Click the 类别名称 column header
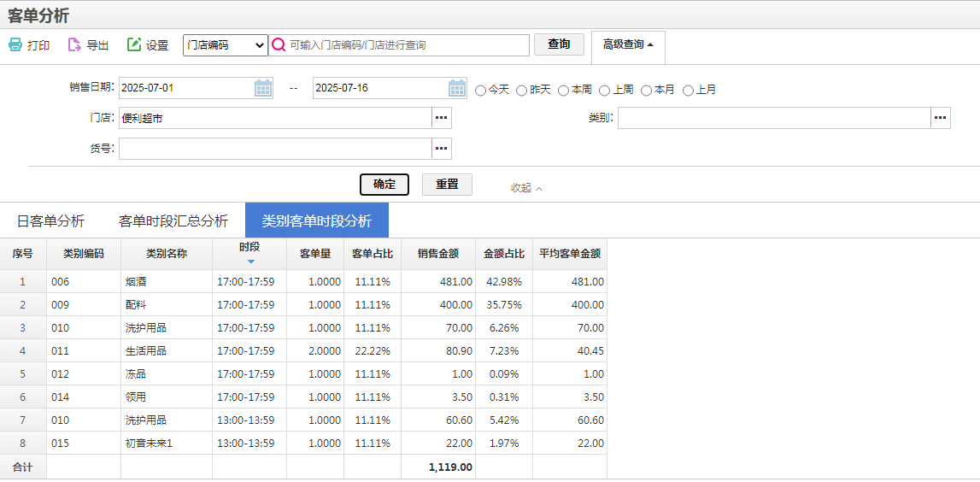The width and height of the screenshot is (980, 482). click(167, 254)
